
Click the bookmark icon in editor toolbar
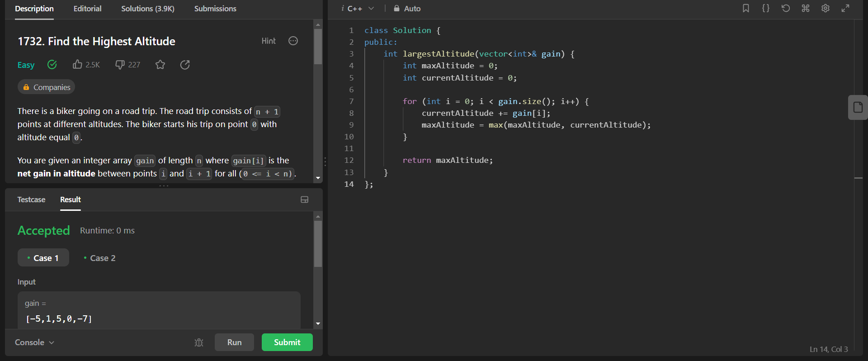click(746, 8)
